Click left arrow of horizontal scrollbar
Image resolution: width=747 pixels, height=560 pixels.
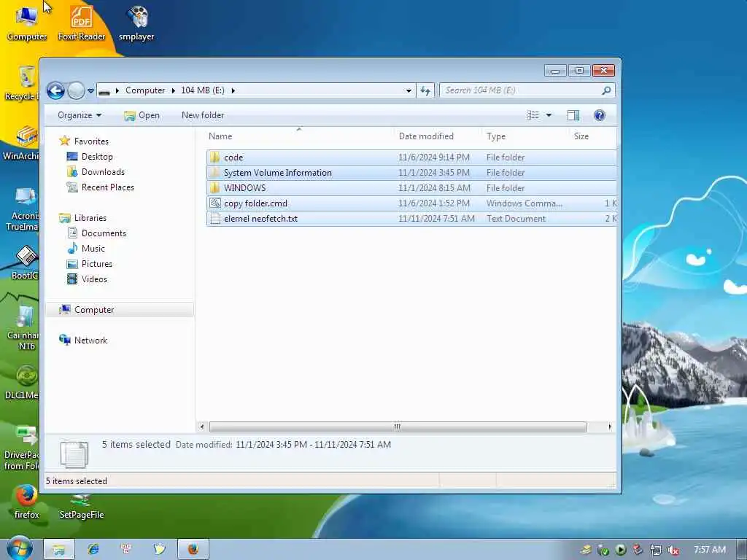[202, 427]
